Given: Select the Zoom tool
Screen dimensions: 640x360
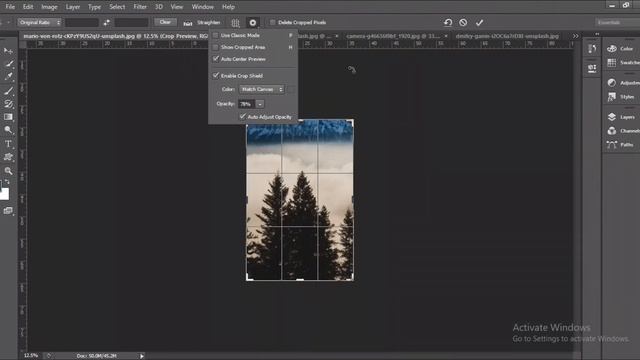Looking at the screenshot, I should [8, 171].
